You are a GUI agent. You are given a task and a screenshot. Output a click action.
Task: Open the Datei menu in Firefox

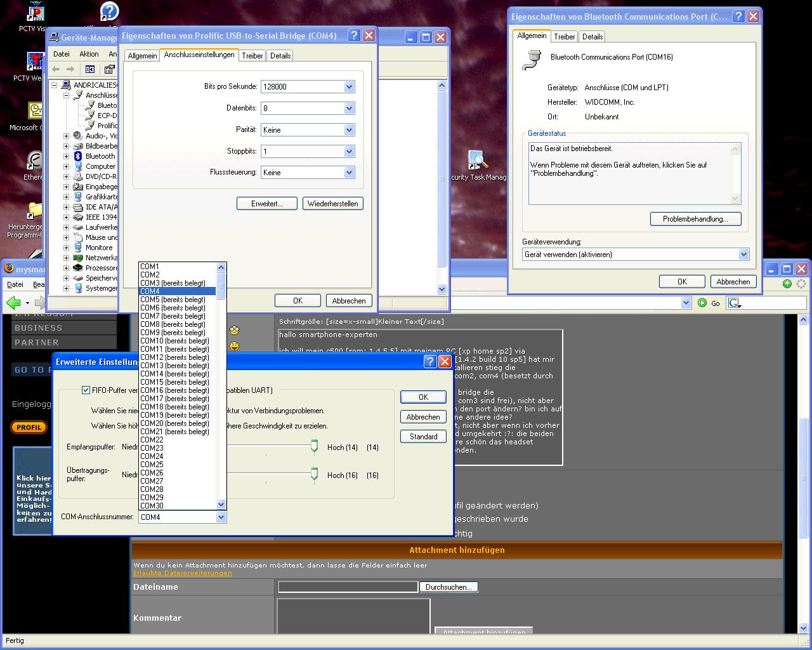15,284
